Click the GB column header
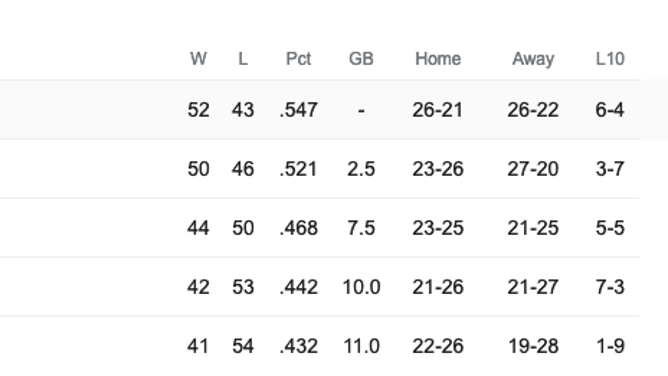The height and width of the screenshot is (376, 668). click(x=361, y=59)
